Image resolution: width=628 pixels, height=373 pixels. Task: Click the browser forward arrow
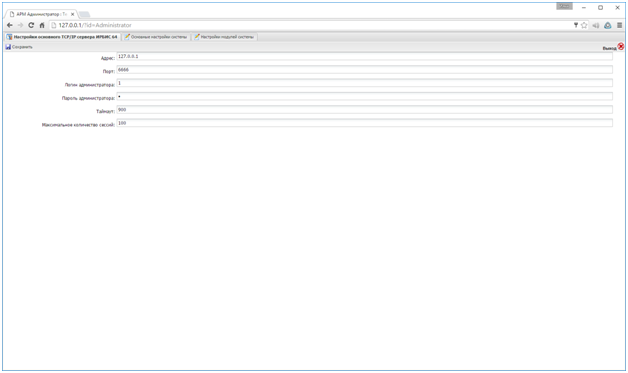pos(20,25)
